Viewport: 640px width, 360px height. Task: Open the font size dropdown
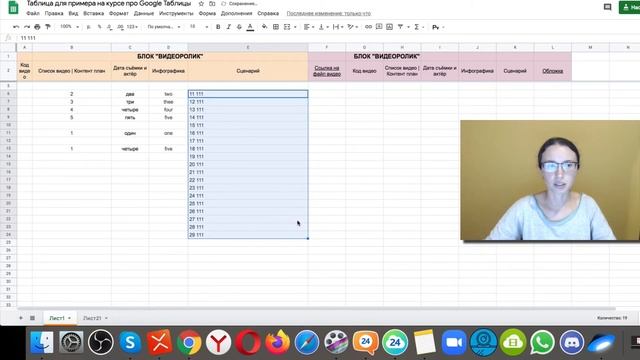[x=198, y=27]
